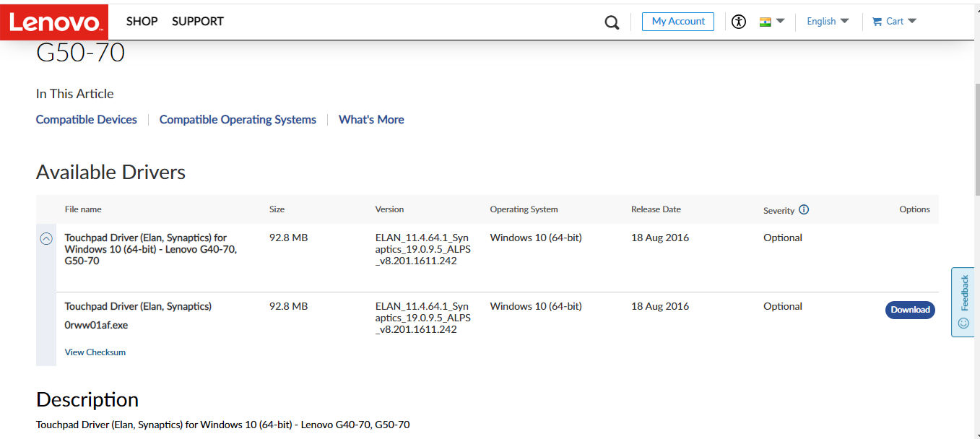Click the In This Article label
Viewport: 980px width, 439px height.
(74, 94)
